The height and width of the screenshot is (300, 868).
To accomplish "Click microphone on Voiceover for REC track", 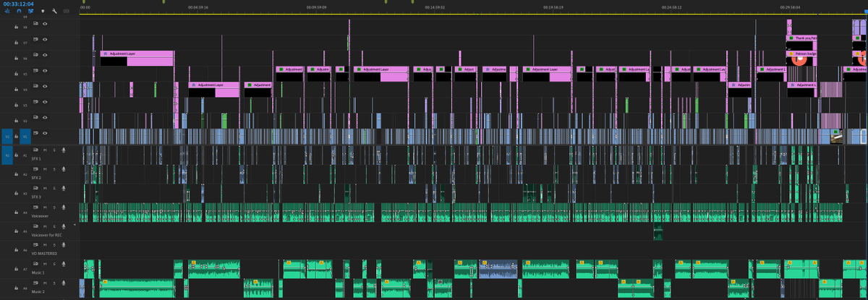I will (x=64, y=227).
